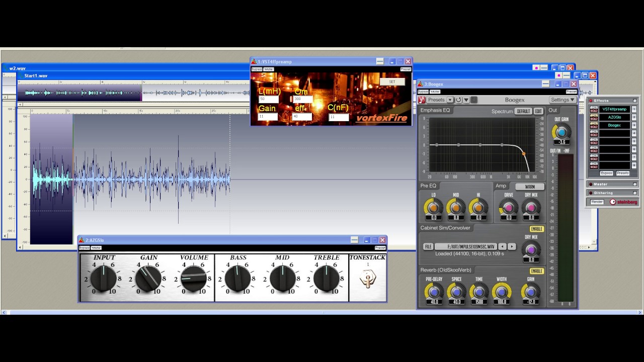
Task: Click the GAIN knob on AZGSlo amp
Action: click(148, 279)
